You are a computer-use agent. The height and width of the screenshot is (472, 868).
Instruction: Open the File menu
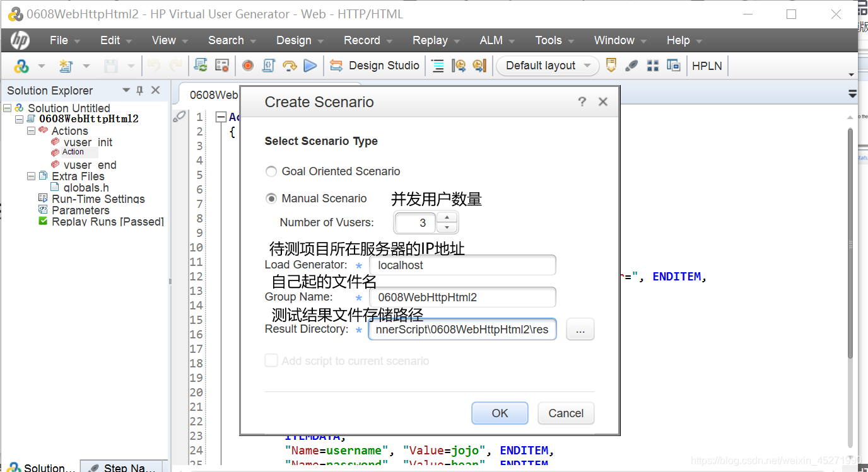[x=65, y=40]
